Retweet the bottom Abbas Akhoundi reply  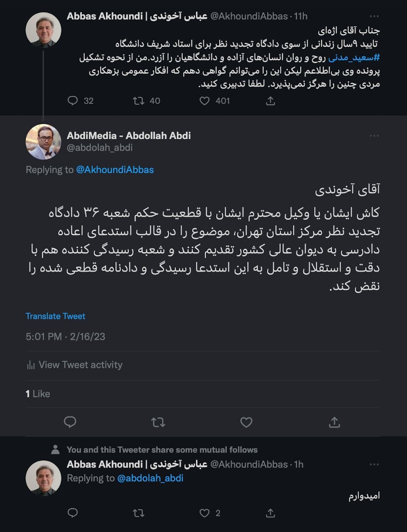click(139, 513)
